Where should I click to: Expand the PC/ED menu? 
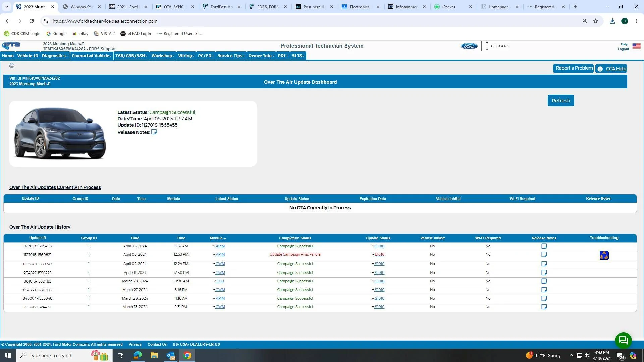pos(206,56)
